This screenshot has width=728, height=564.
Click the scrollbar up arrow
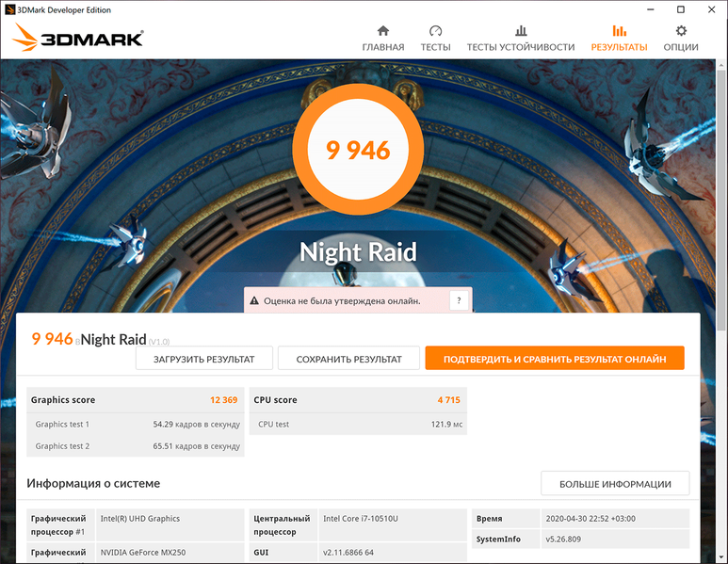click(x=721, y=65)
